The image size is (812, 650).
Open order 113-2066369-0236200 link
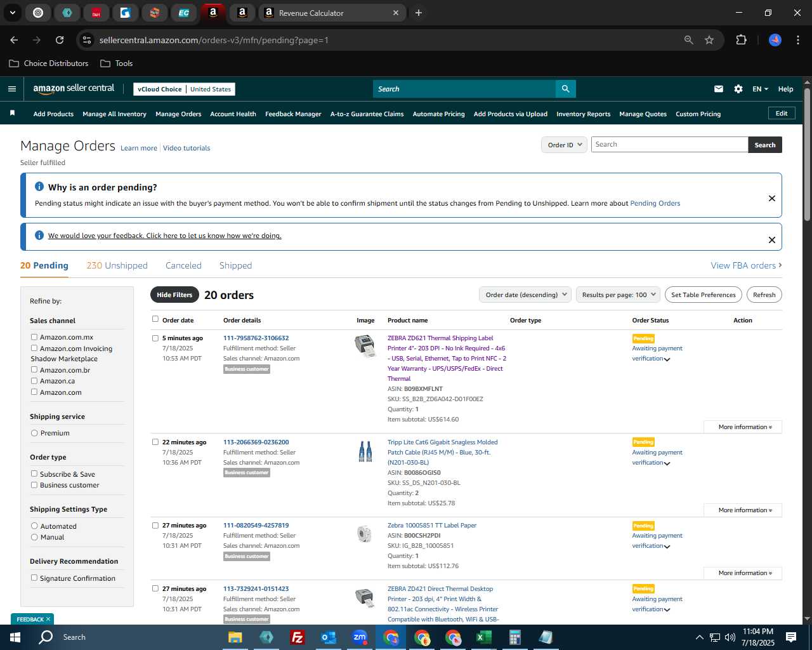[256, 442]
